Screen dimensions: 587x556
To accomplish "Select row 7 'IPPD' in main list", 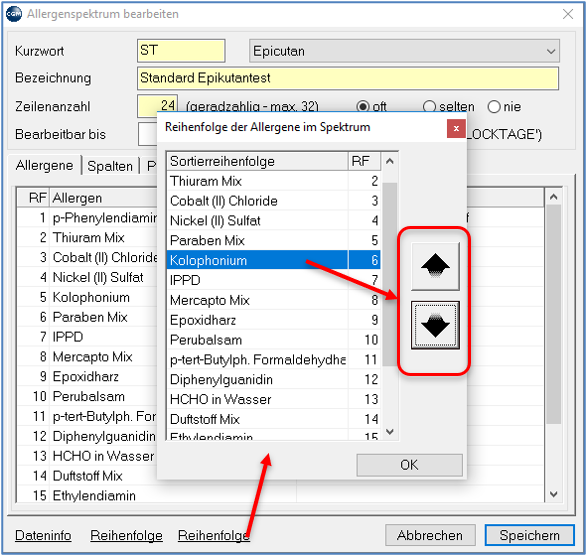I will point(87,337).
